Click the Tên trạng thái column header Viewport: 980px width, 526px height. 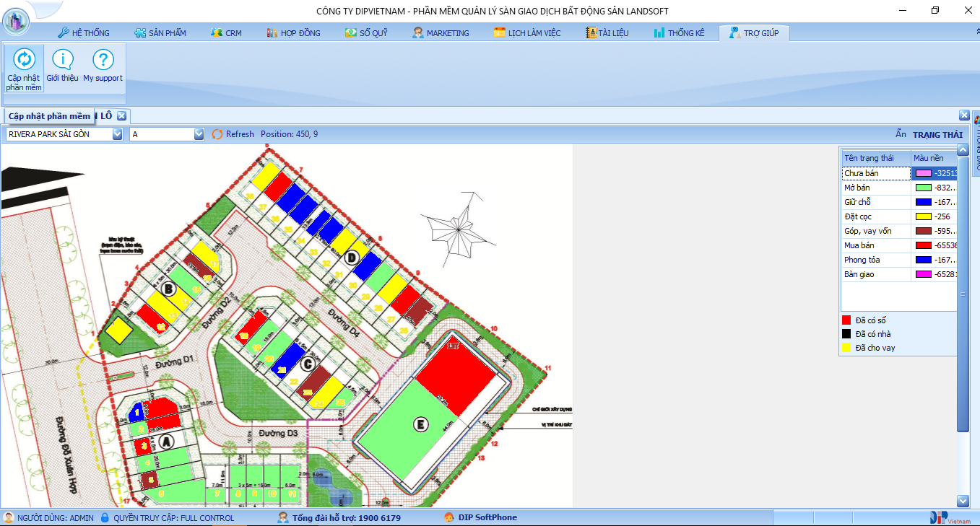coord(876,158)
